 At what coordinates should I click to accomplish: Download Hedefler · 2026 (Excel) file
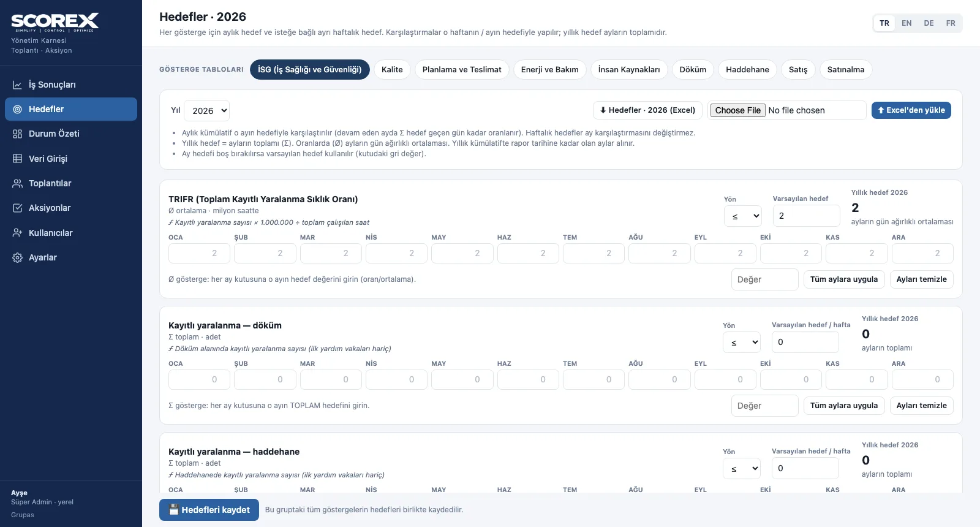pyautogui.click(x=647, y=110)
